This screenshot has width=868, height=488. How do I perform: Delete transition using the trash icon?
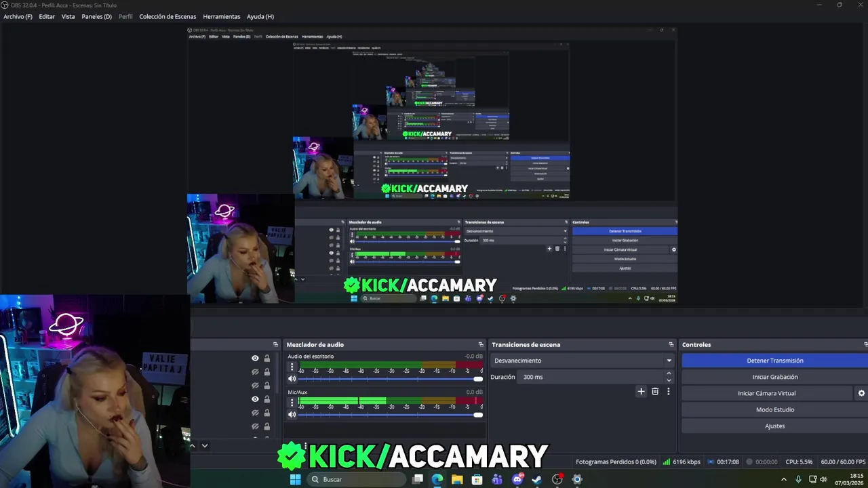655,391
